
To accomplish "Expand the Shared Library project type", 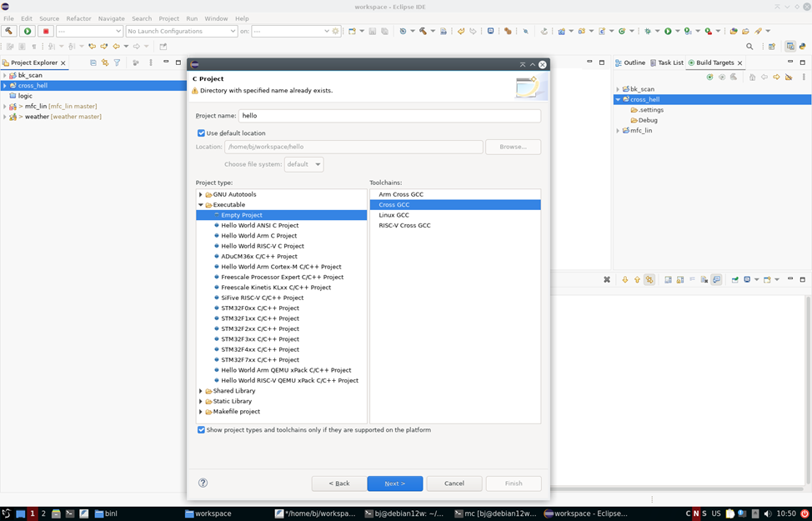I will (199, 390).
